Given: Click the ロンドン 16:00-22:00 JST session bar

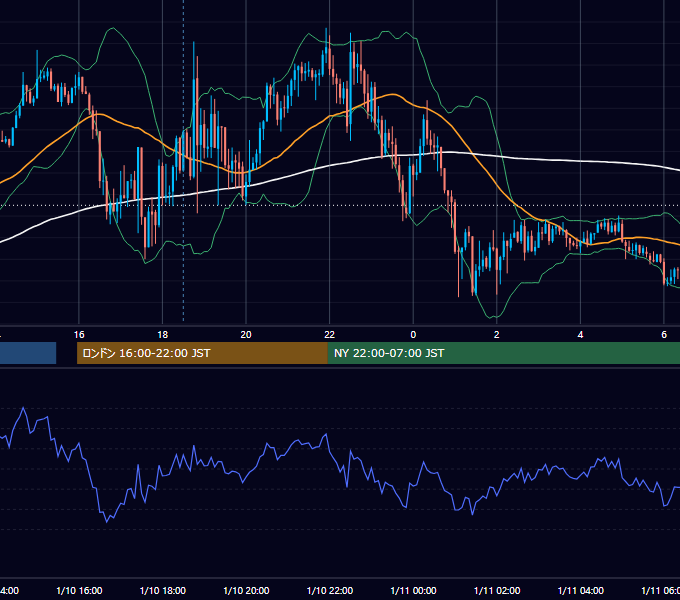Looking at the screenshot, I should (202, 353).
